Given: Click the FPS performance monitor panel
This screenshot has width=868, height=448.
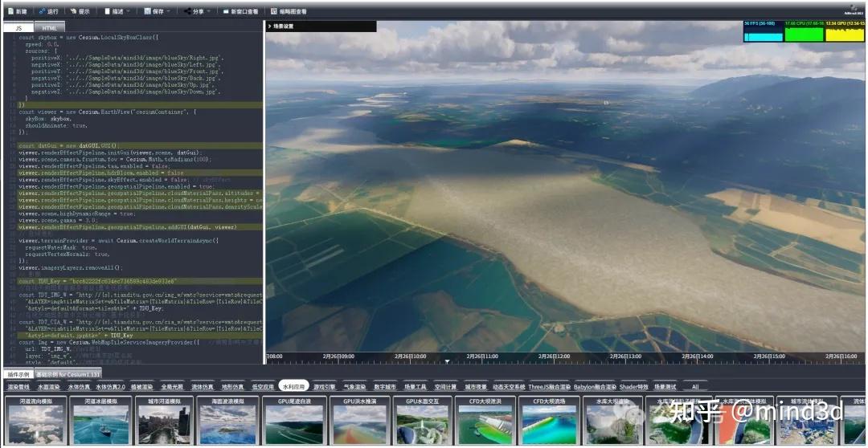Looking at the screenshot, I should (763, 32).
